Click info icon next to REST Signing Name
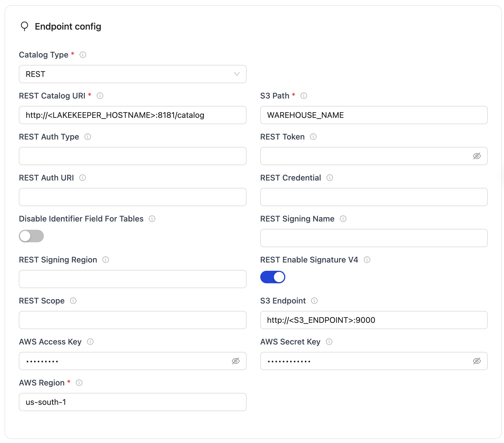 coord(343,219)
